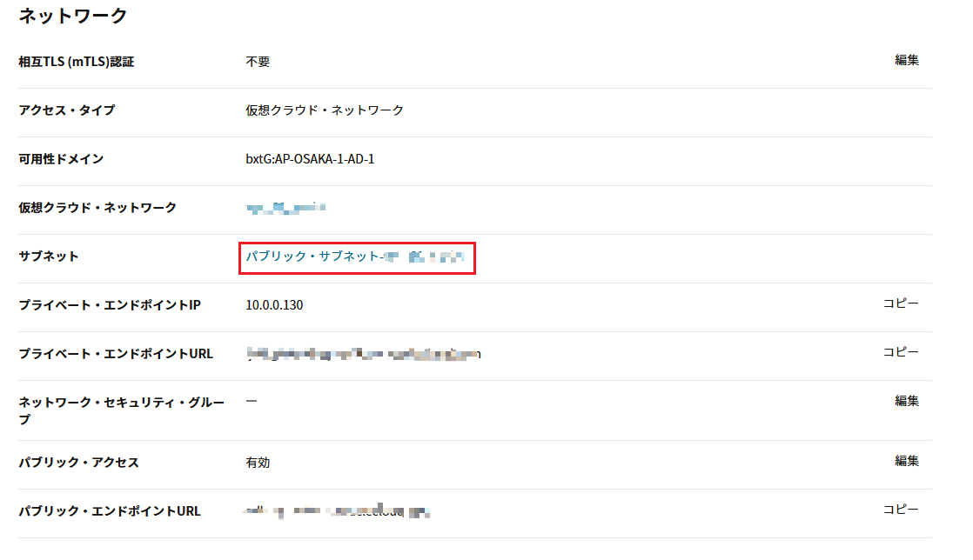Click the blurred public endpoint URL value
Screen dimensions: 973x560
(338, 511)
